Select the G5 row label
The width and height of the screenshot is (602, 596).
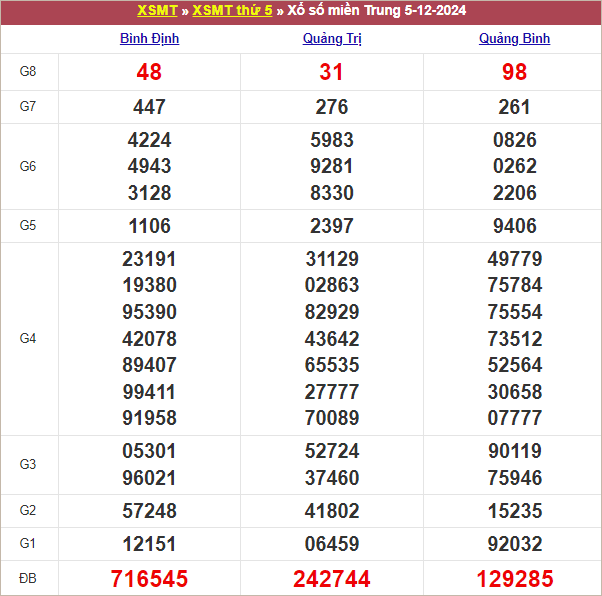click(x=28, y=225)
